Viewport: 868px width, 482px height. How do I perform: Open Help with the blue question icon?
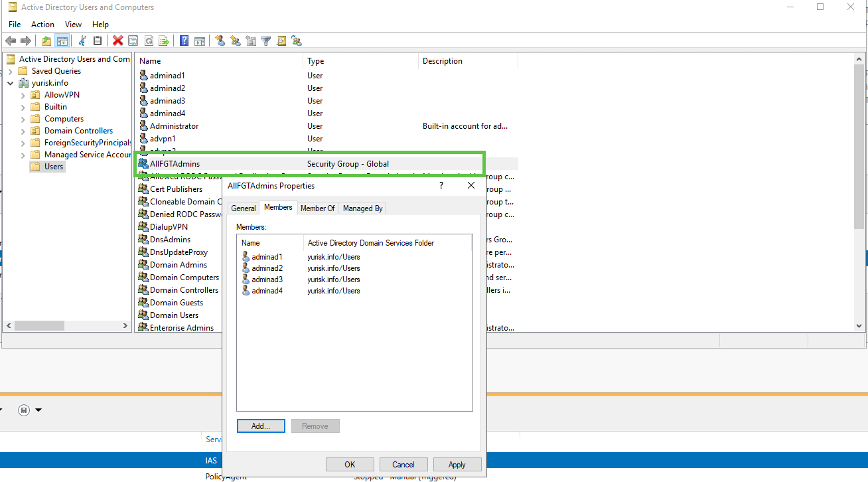click(x=184, y=41)
